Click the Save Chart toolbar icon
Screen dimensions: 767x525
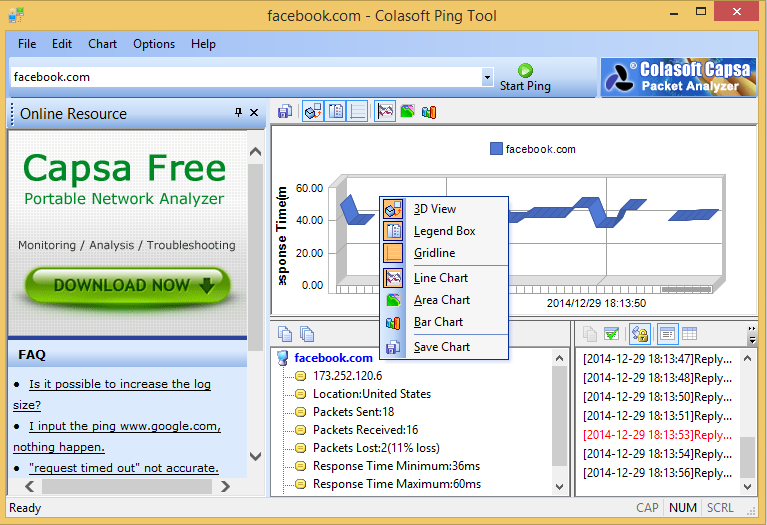click(285, 112)
